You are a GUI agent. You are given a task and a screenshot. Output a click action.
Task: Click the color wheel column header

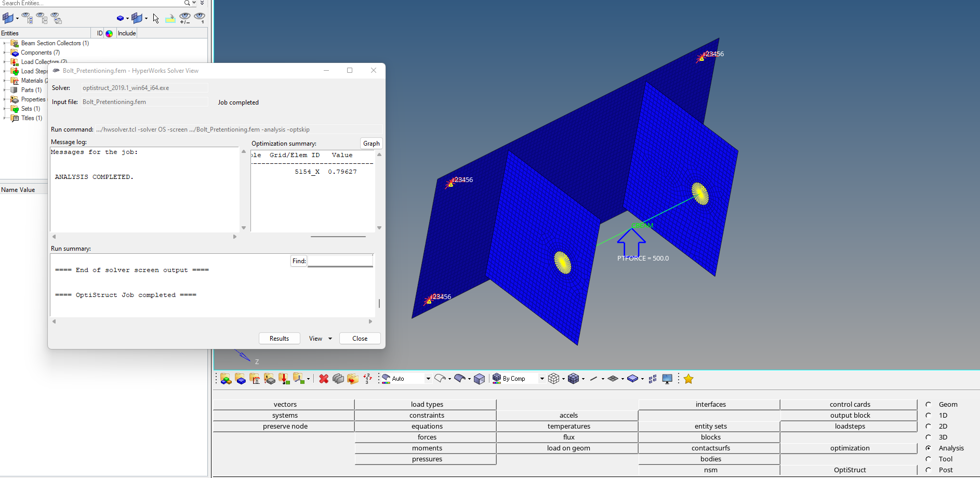[109, 33]
